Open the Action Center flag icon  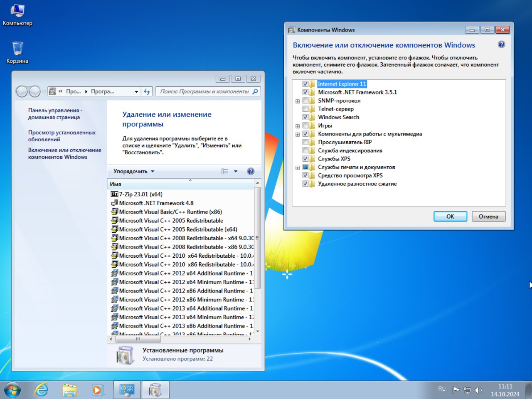(x=456, y=390)
